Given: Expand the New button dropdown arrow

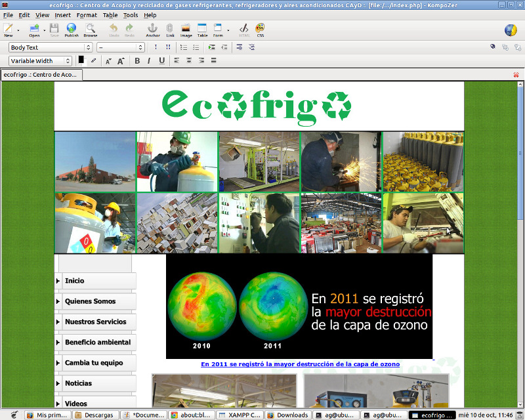Looking at the screenshot, I should [18, 30].
